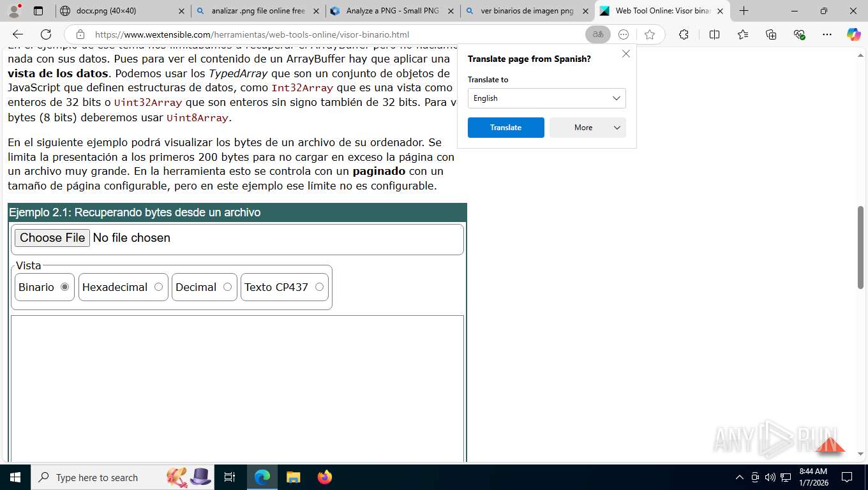Switch to the Analyze a PNG tab
The width and height of the screenshot is (868, 490).
pos(393,11)
